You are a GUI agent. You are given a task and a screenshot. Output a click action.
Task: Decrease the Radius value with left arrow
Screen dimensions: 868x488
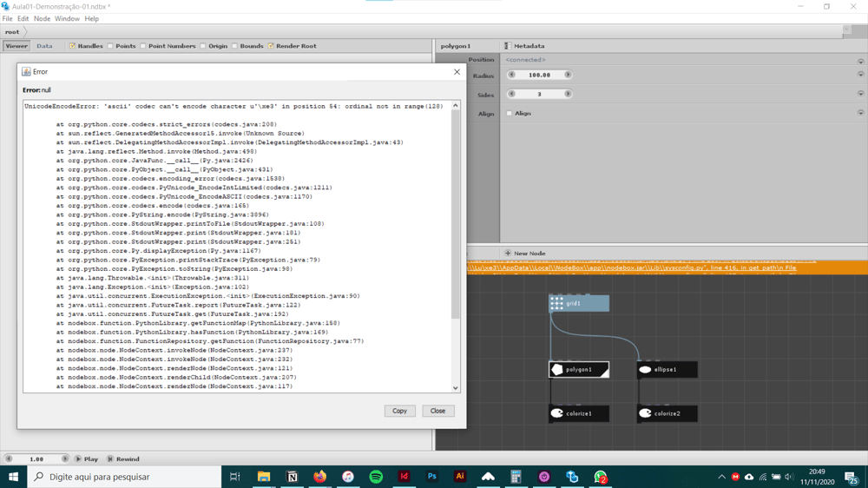tap(511, 75)
